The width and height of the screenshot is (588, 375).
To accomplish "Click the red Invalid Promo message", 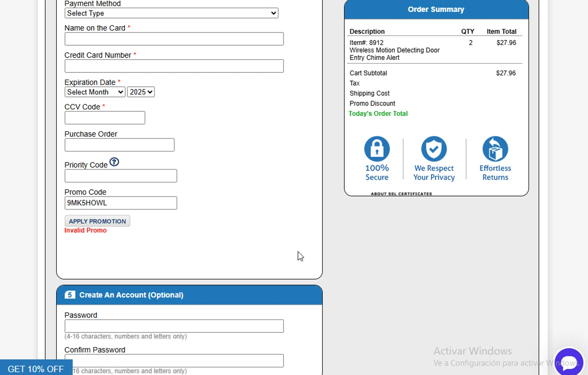I will (85, 230).
